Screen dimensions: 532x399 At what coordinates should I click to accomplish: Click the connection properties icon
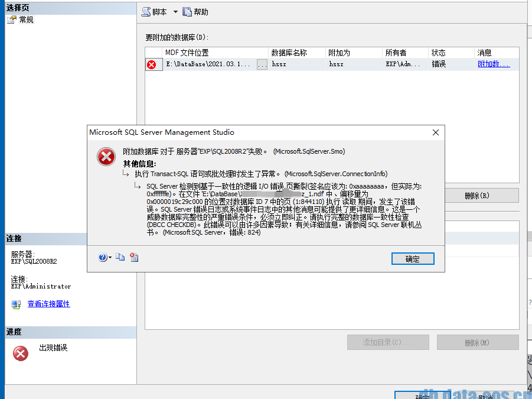pyautogui.click(x=16, y=304)
